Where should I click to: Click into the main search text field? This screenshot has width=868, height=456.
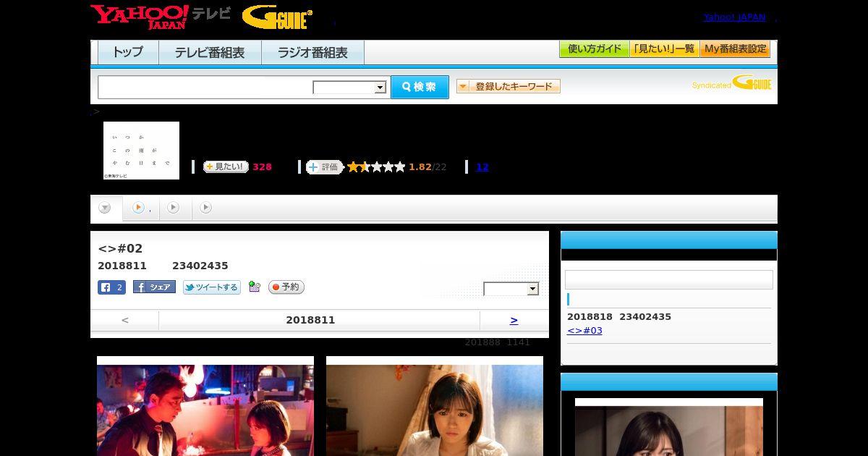pos(205,87)
